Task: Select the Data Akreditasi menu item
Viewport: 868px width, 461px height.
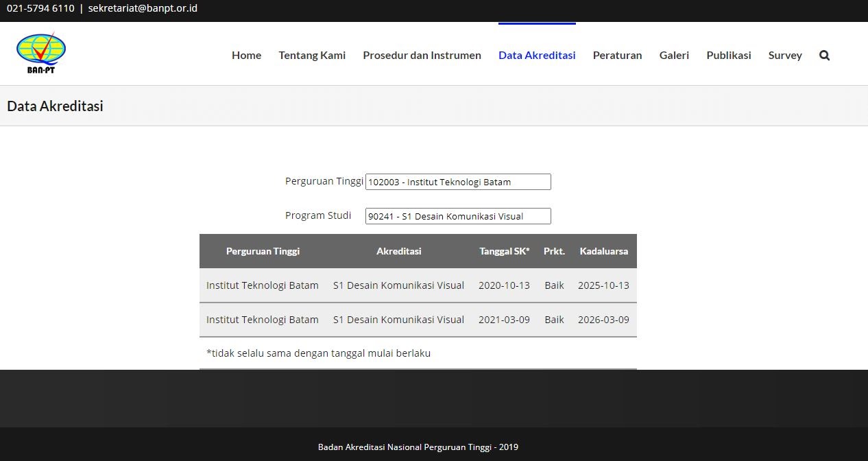Action: (x=537, y=55)
